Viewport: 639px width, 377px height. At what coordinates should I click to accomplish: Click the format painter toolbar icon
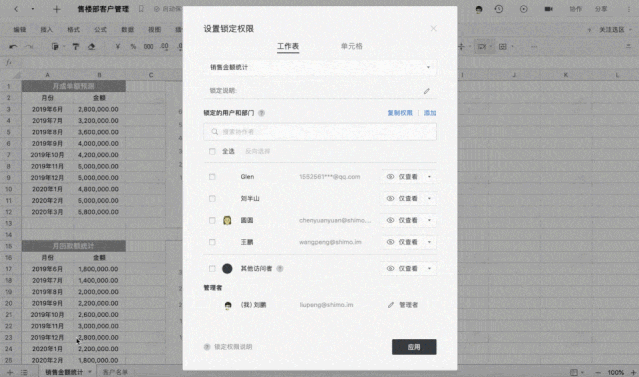pyautogui.click(x=75, y=47)
